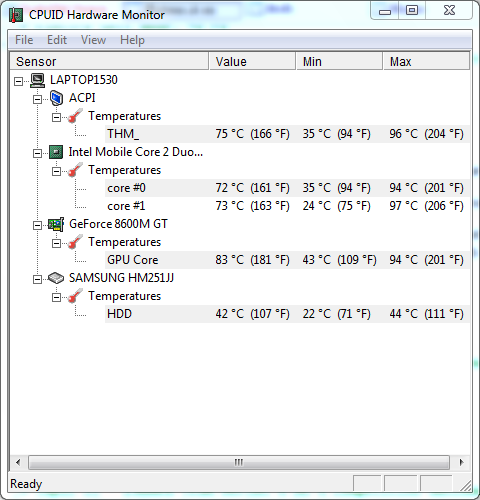Click the Value column header

point(252,61)
